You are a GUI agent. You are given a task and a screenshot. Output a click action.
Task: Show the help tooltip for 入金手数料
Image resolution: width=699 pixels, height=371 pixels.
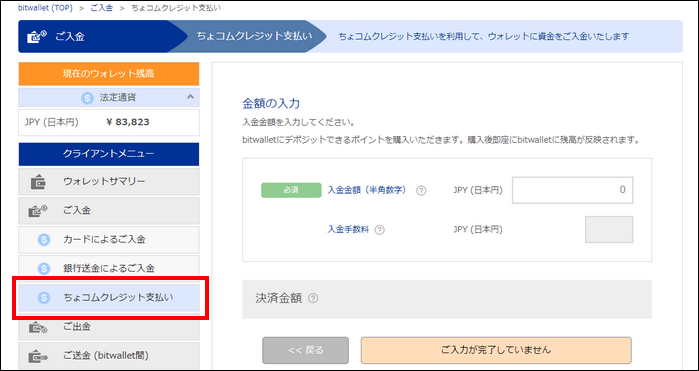point(379,230)
